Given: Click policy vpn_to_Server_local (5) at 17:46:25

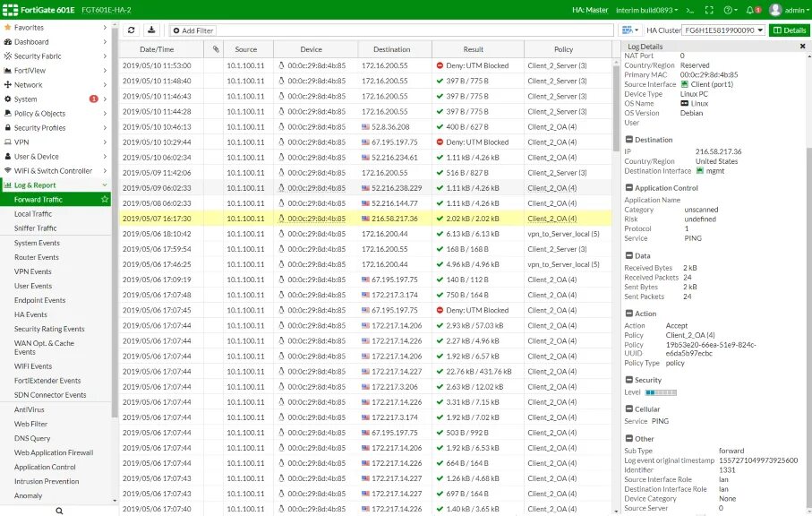Looking at the screenshot, I should tap(563, 264).
